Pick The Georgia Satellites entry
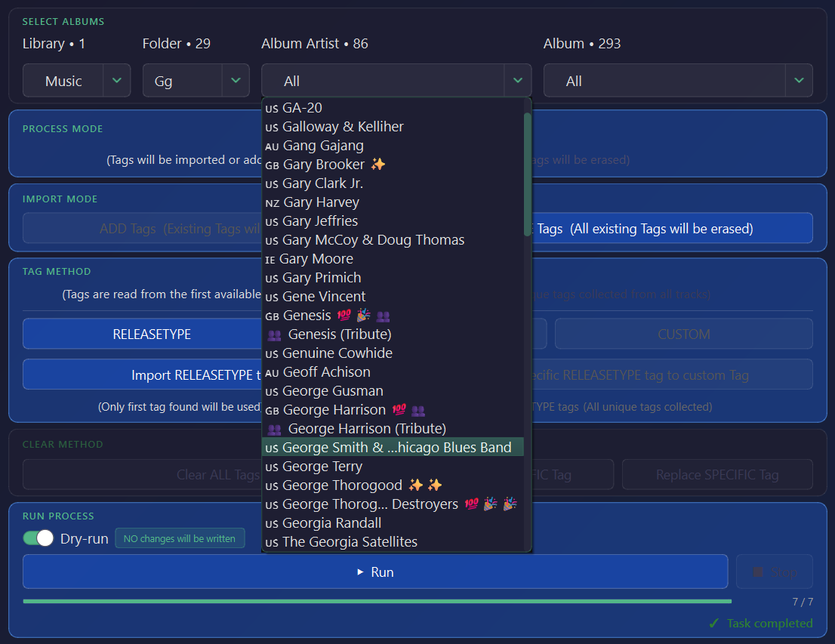 pos(393,542)
